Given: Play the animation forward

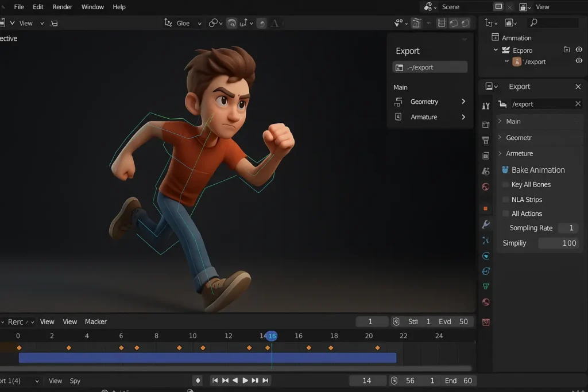Looking at the screenshot, I should tap(245, 381).
